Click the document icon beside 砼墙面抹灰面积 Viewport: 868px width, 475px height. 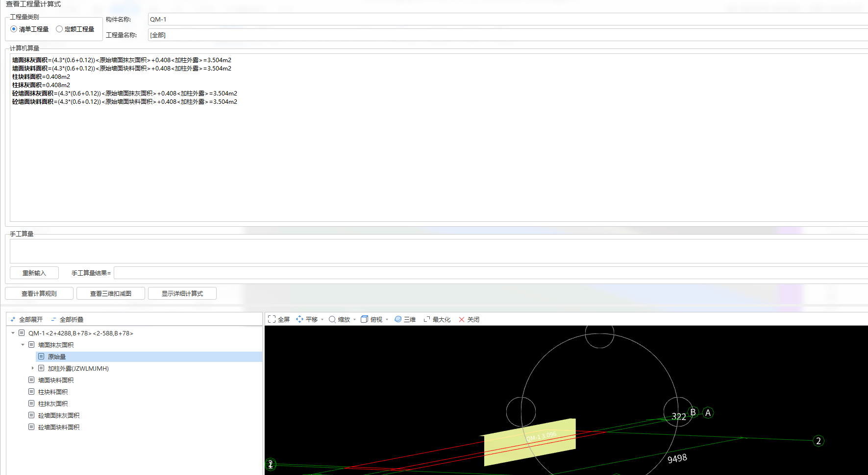(x=31, y=415)
